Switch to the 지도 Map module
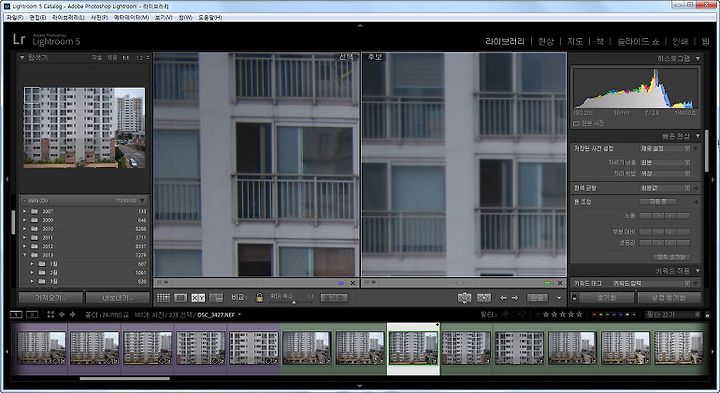This screenshot has width=720, height=393. (575, 41)
